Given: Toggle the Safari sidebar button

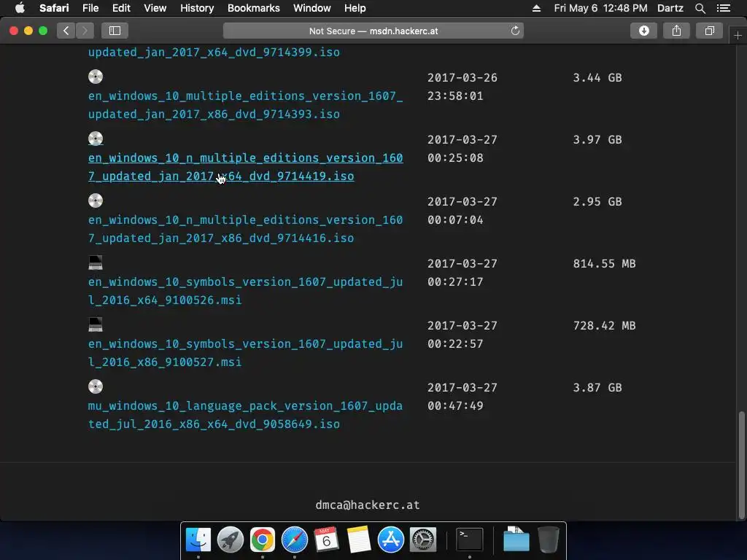Looking at the screenshot, I should 115,31.
